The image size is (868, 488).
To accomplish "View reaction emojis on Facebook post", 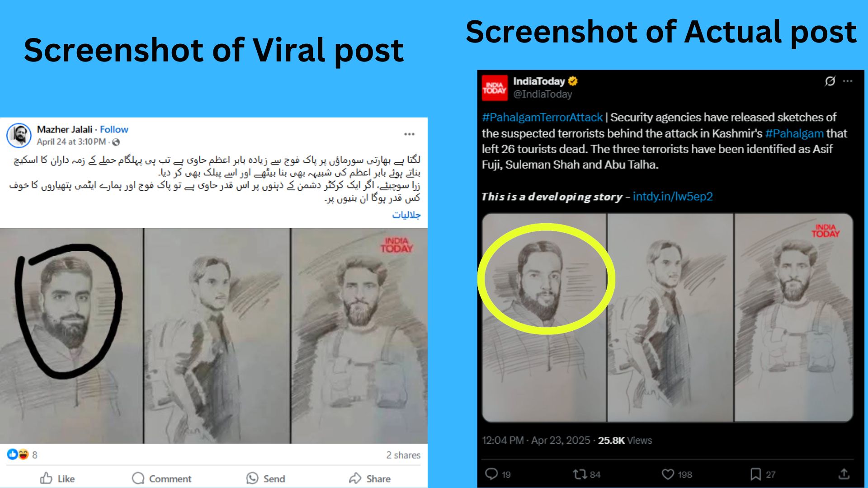I will coord(18,454).
